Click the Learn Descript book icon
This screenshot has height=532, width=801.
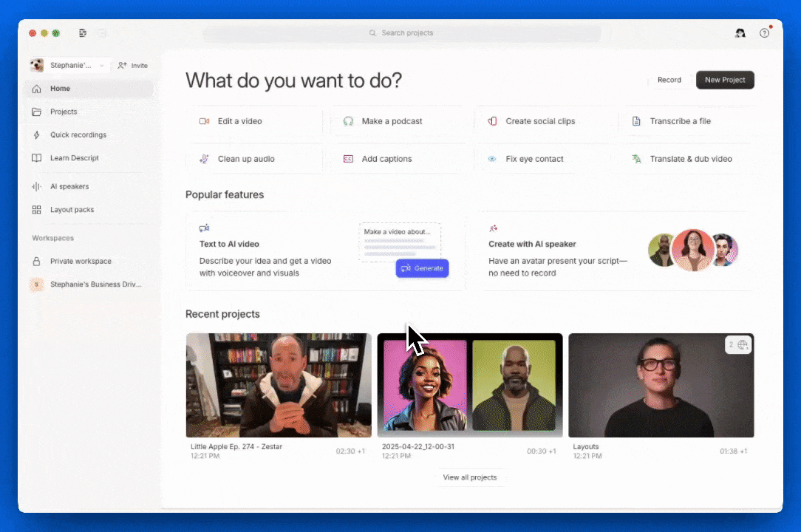[x=37, y=158]
